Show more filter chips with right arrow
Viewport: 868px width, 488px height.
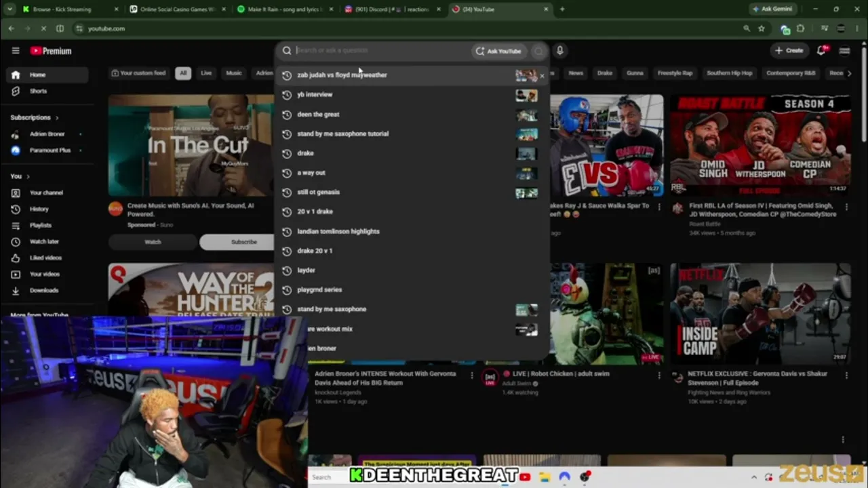coord(849,73)
